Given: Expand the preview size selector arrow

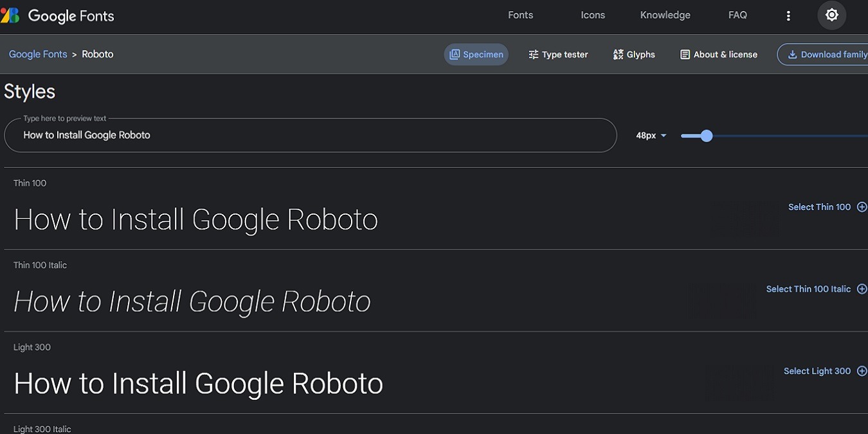Looking at the screenshot, I should (x=665, y=135).
